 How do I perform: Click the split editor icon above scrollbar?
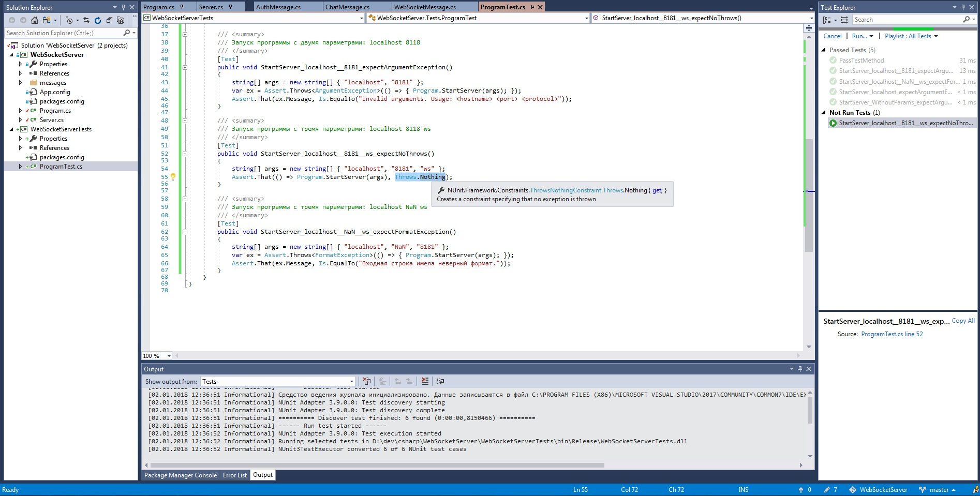tap(809, 28)
